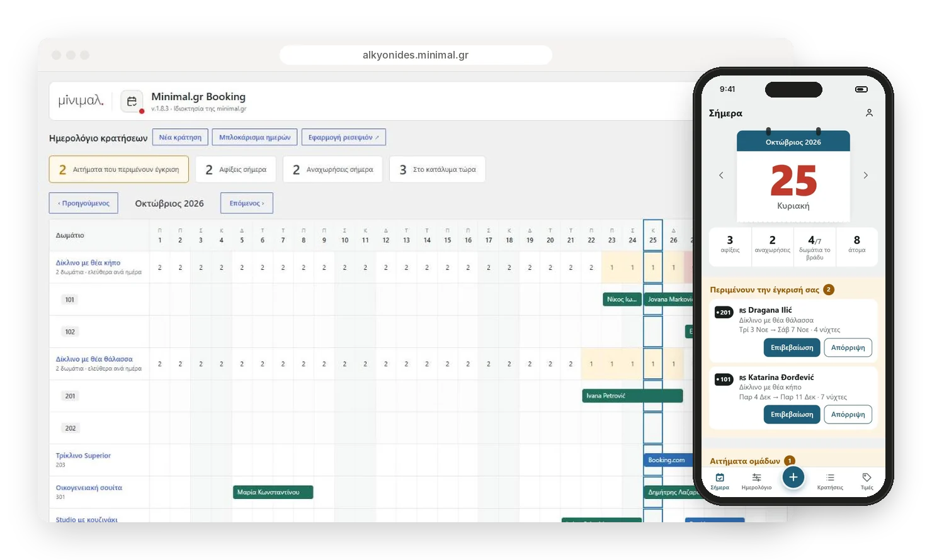Tap the Αιτήματα ομάδων section header

[x=752, y=461]
